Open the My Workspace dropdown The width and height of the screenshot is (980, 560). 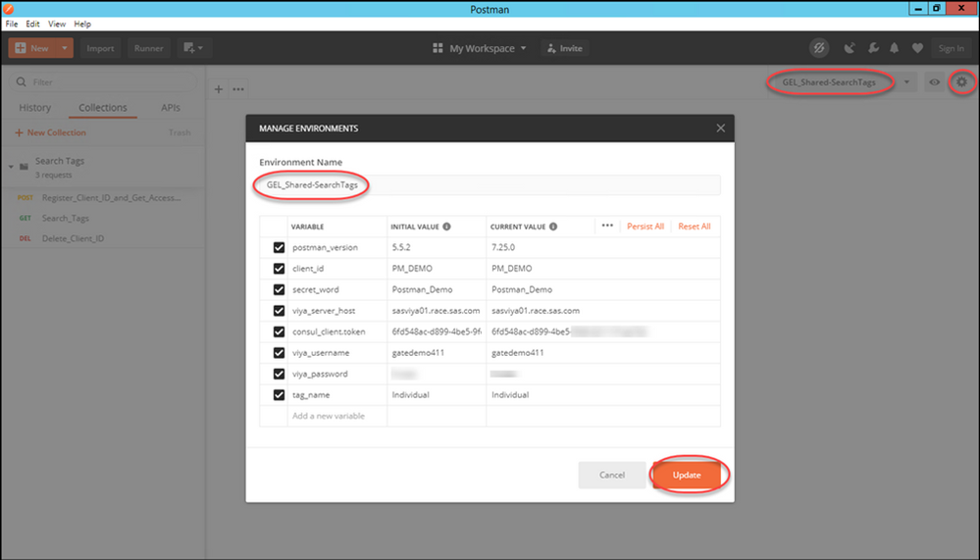pyautogui.click(x=482, y=48)
